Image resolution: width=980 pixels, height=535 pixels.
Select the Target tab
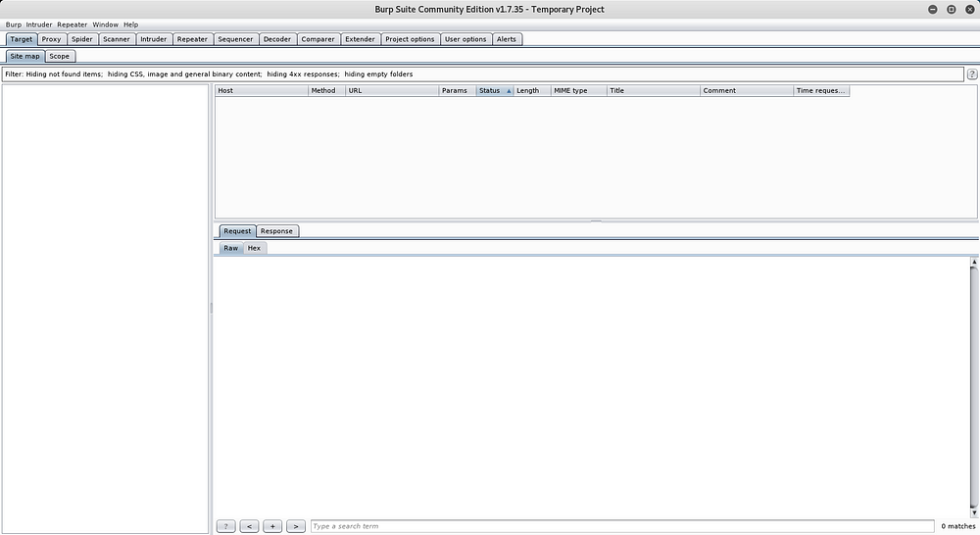click(22, 39)
